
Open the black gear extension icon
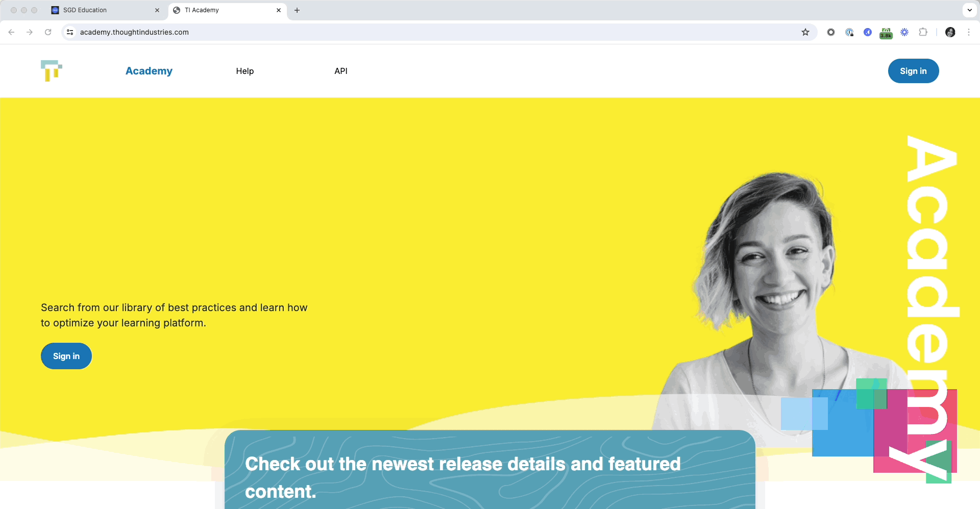coord(831,32)
